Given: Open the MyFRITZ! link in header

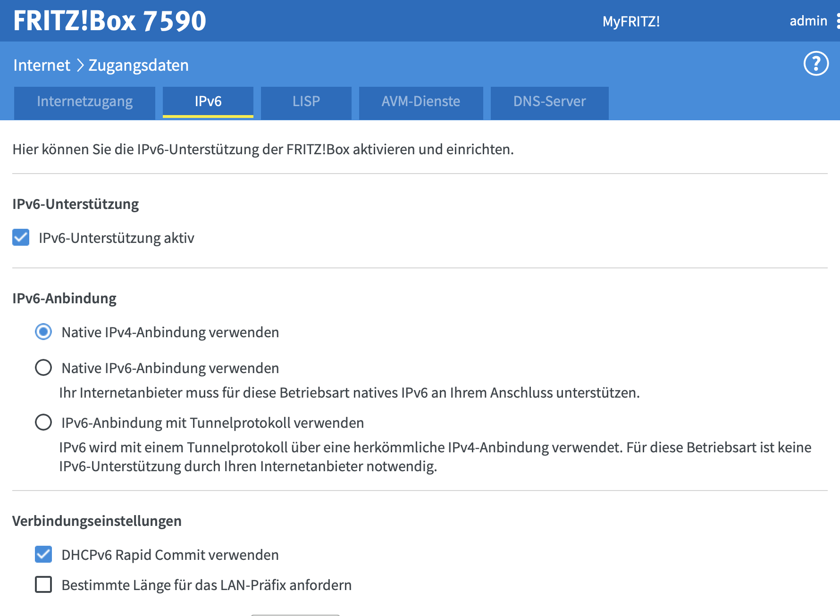Looking at the screenshot, I should tap(631, 21).
